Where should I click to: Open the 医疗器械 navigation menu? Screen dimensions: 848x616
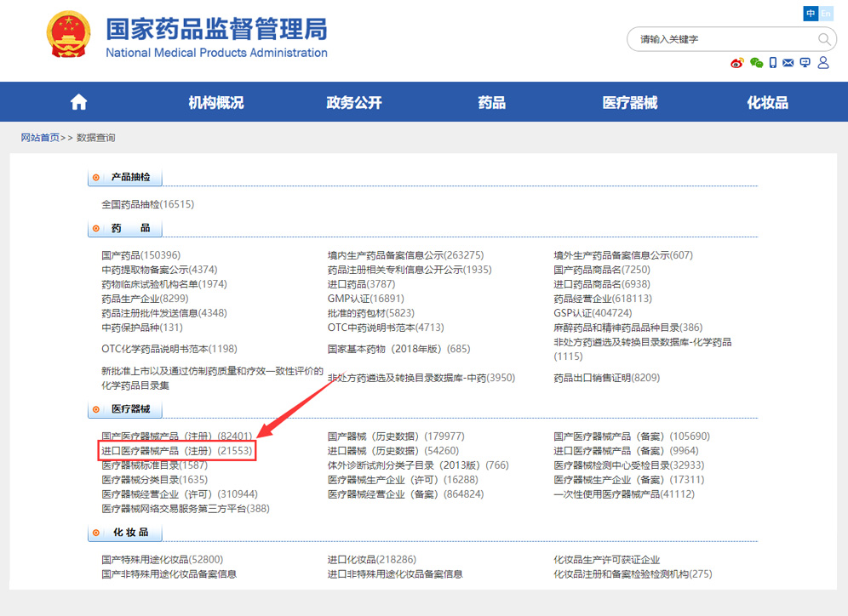pyautogui.click(x=630, y=103)
